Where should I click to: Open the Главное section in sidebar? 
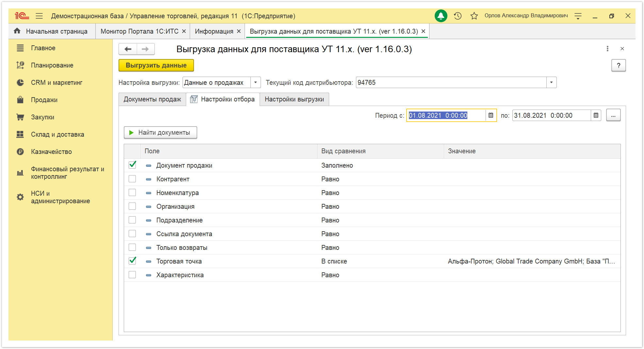[x=43, y=48]
